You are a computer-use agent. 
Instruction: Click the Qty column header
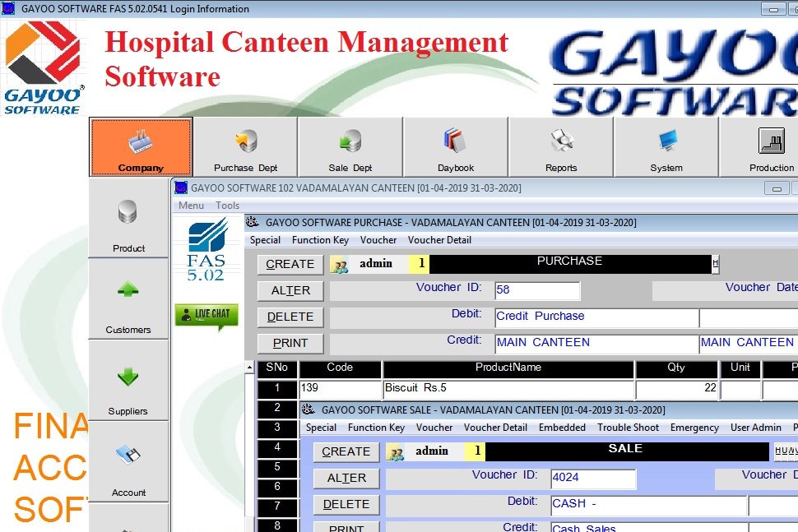click(676, 368)
